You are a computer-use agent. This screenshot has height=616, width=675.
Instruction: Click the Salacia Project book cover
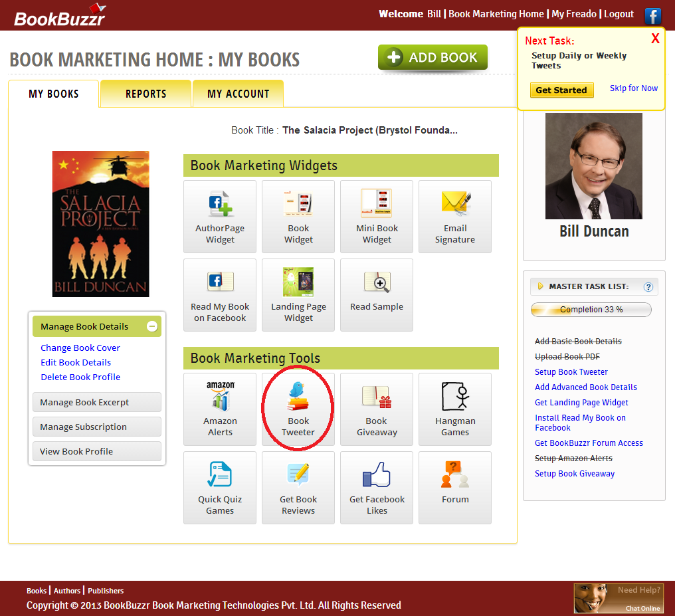[x=101, y=224]
